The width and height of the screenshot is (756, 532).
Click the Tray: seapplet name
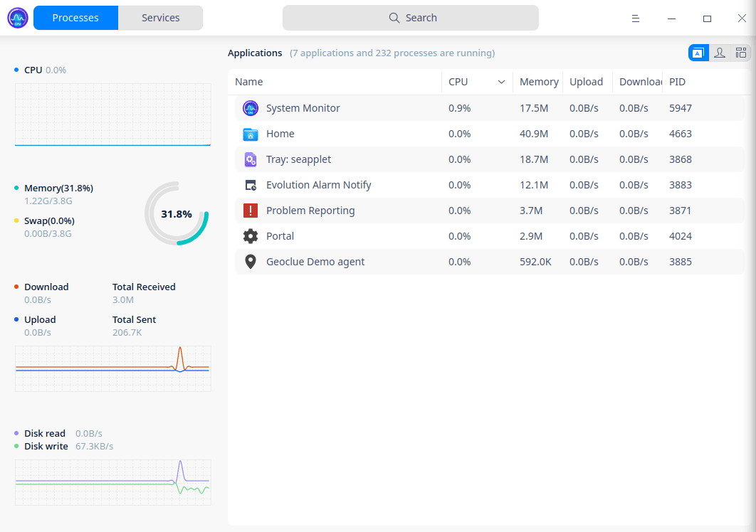(298, 159)
